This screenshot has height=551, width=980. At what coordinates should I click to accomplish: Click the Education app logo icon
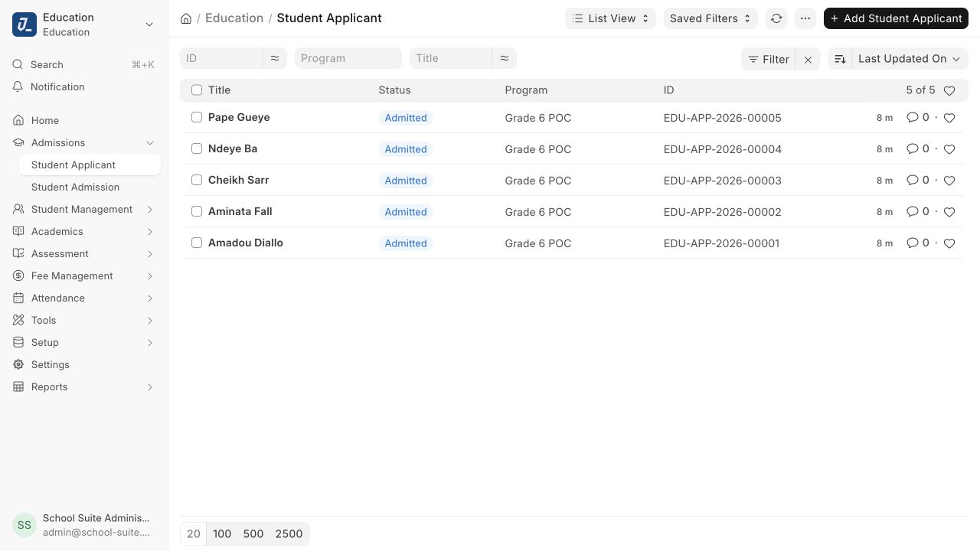click(x=24, y=24)
